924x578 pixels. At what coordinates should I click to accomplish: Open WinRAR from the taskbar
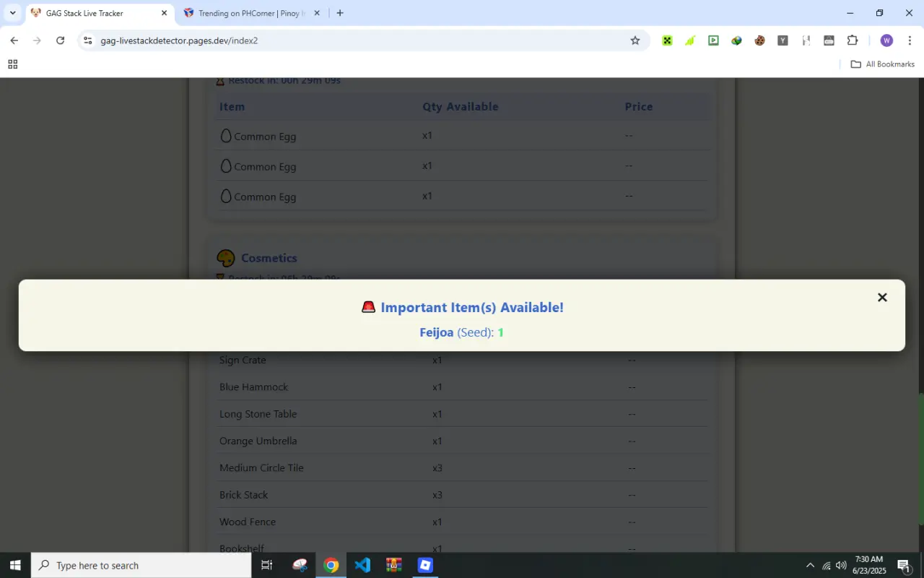click(x=393, y=565)
